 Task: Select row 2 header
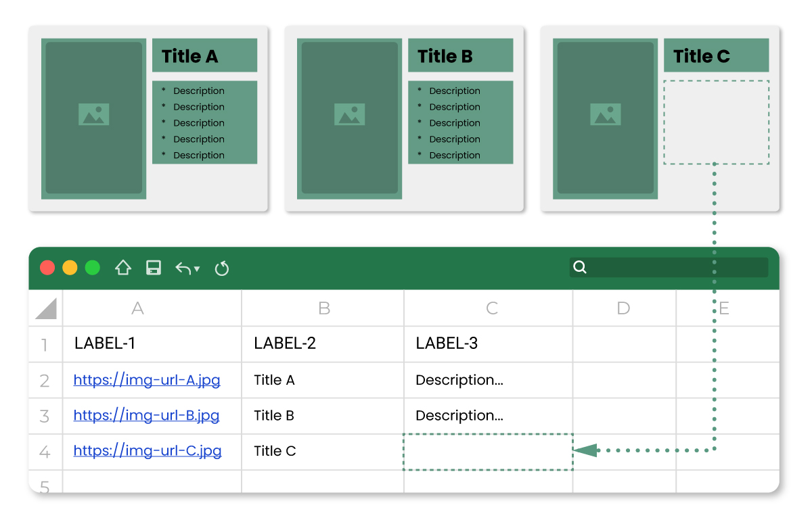[x=45, y=381]
